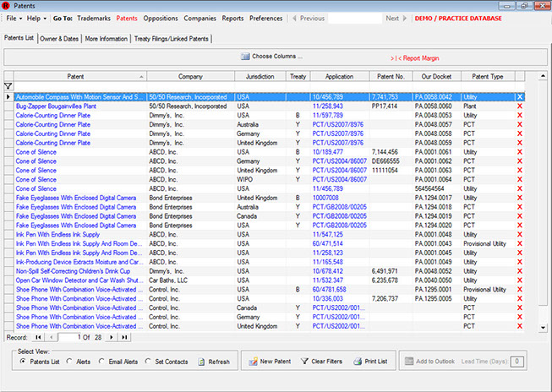
Task: Open Choose Columns dialog
Action: tap(272, 57)
